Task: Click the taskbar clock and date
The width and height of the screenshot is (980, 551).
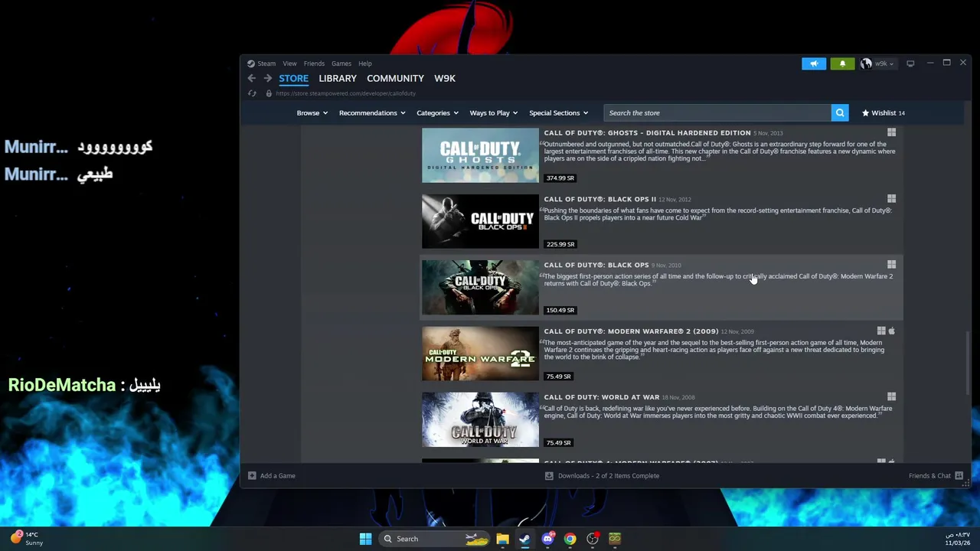Action: point(957,539)
